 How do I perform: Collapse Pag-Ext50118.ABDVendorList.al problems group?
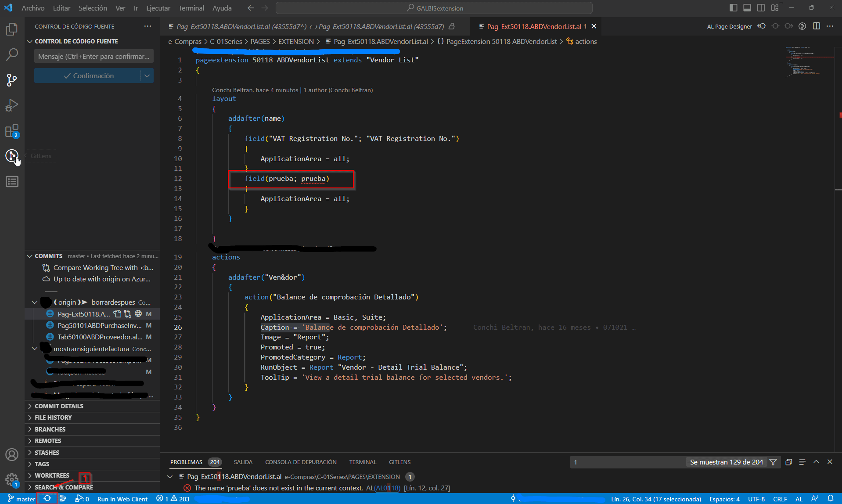tap(170, 476)
